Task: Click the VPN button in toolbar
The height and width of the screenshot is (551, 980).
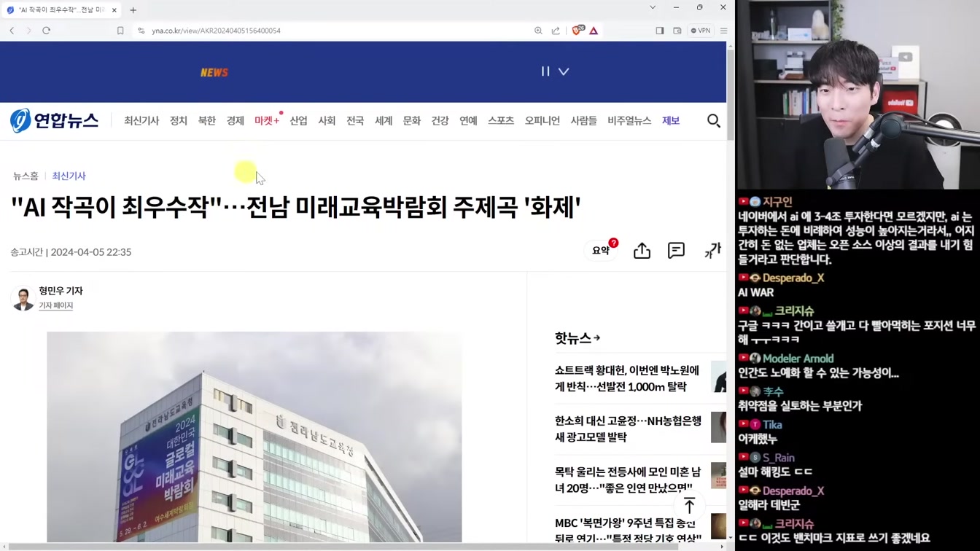Action: click(x=701, y=31)
